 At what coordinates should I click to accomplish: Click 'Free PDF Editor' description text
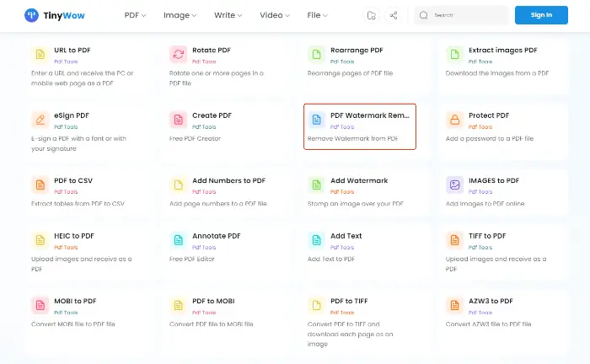pyautogui.click(x=192, y=259)
